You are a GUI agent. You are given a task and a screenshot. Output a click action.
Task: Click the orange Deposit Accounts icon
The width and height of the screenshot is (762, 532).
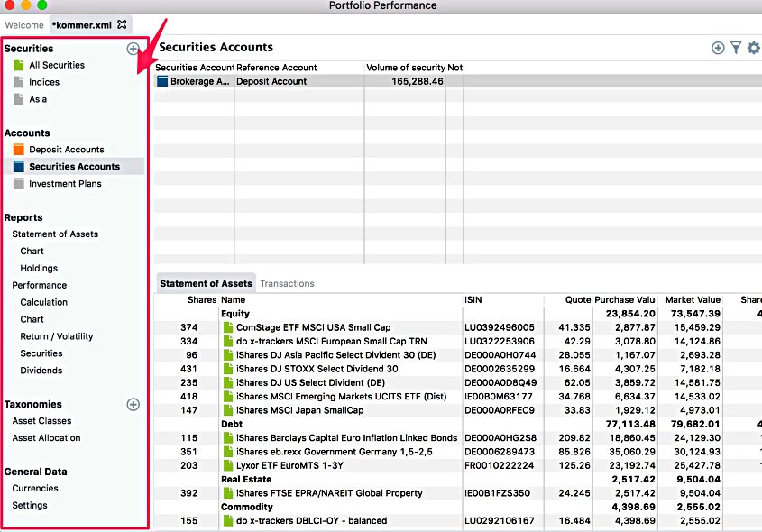click(18, 150)
